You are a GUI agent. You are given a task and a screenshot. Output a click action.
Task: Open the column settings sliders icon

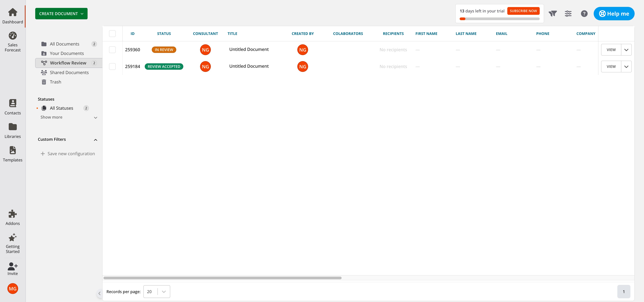568,14
